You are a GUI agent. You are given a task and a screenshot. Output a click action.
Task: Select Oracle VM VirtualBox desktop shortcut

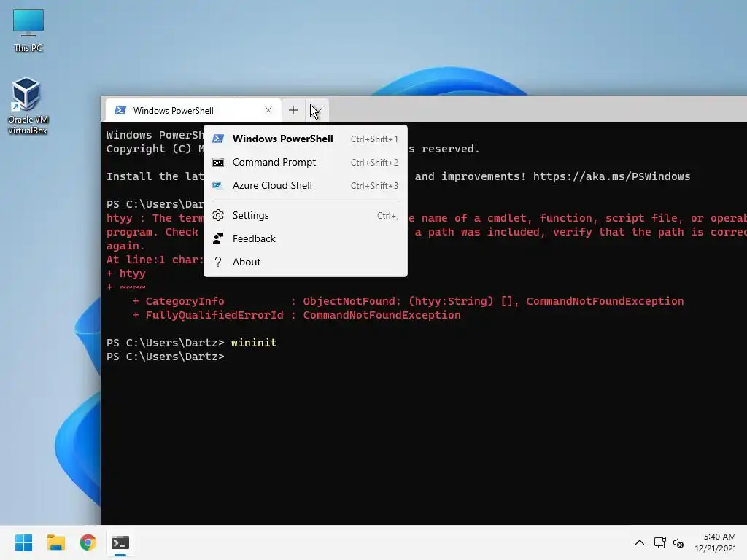[x=28, y=106]
